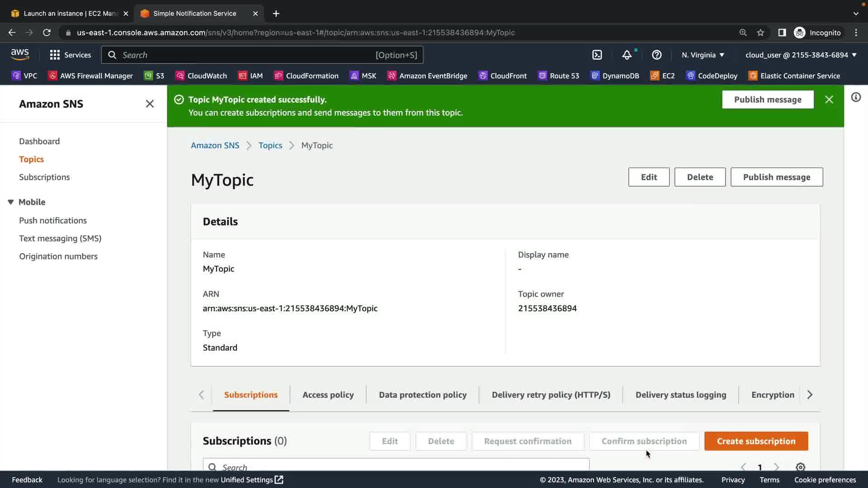Open AWS CloudShell terminal icon
Viewport: 868px width, 488px height.
pos(597,55)
